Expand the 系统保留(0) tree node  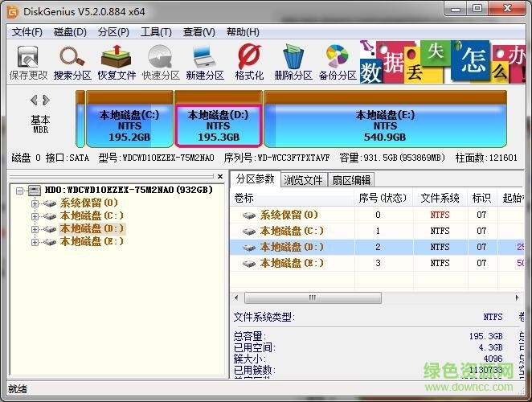tap(35, 203)
